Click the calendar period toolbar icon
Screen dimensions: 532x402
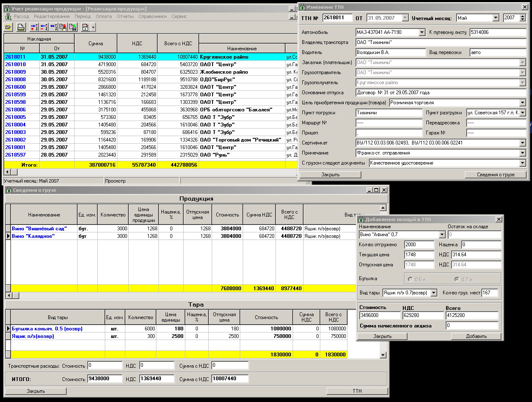pos(85,28)
